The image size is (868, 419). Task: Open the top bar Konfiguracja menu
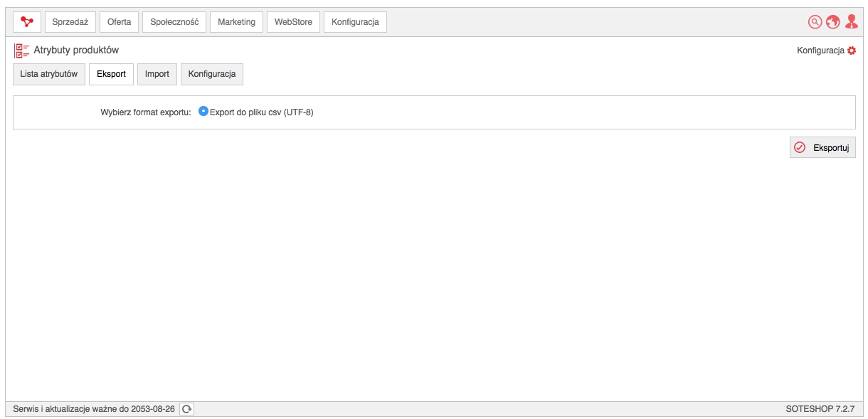click(355, 22)
